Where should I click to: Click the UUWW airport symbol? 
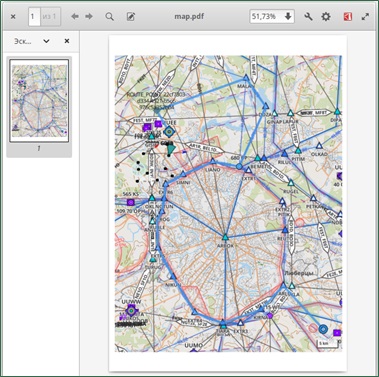pyautogui.click(x=131, y=311)
